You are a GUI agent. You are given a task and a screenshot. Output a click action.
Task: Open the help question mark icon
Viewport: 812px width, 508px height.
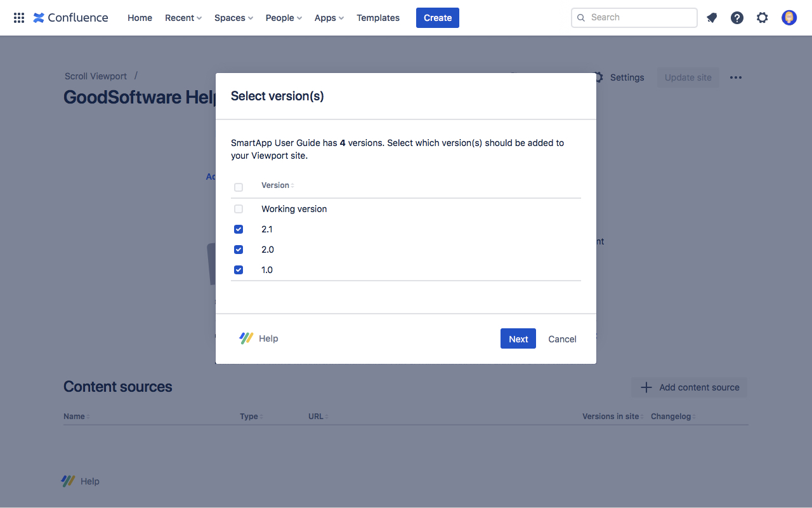pyautogui.click(x=737, y=18)
